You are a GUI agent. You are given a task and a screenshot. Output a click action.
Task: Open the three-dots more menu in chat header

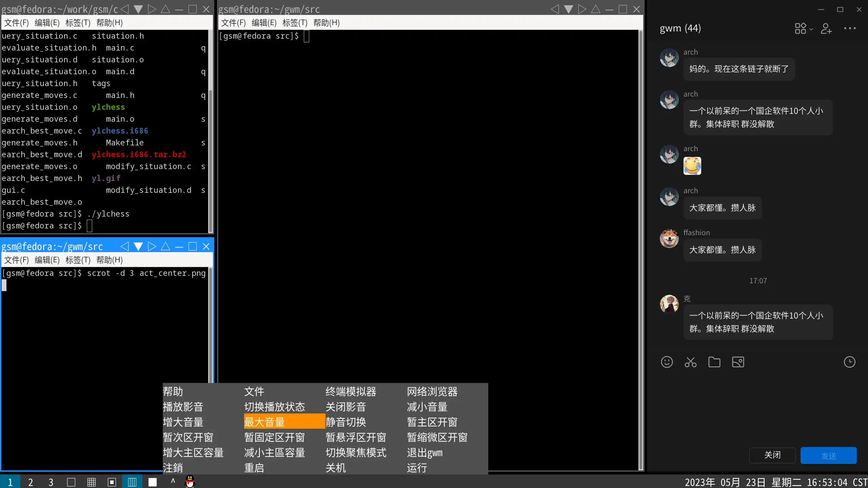coord(850,28)
